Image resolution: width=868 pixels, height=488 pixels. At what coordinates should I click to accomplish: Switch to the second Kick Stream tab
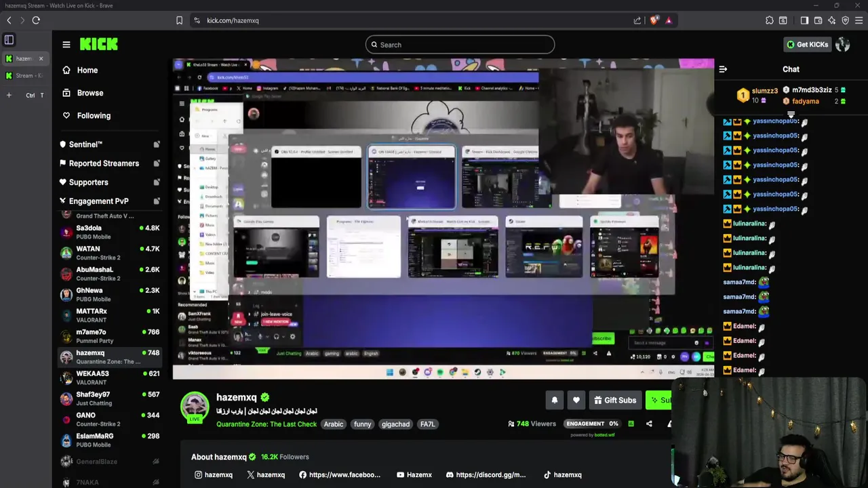24,76
